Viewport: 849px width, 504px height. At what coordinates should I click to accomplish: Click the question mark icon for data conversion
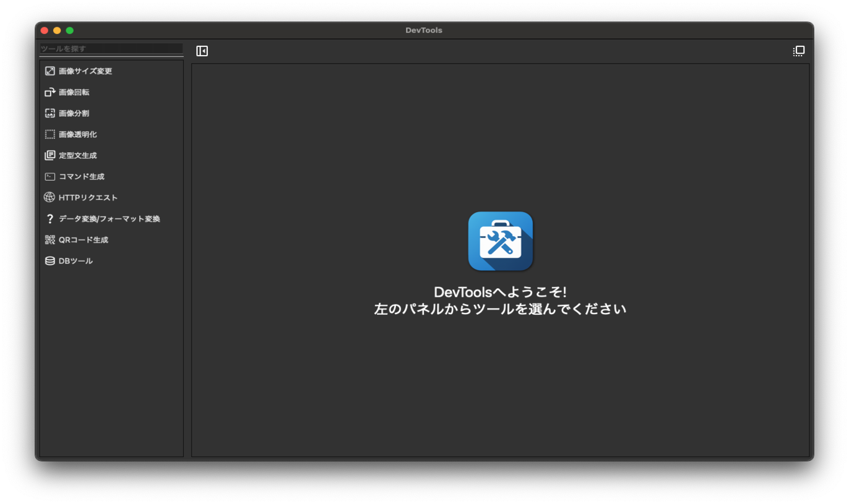click(x=50, y=219)
